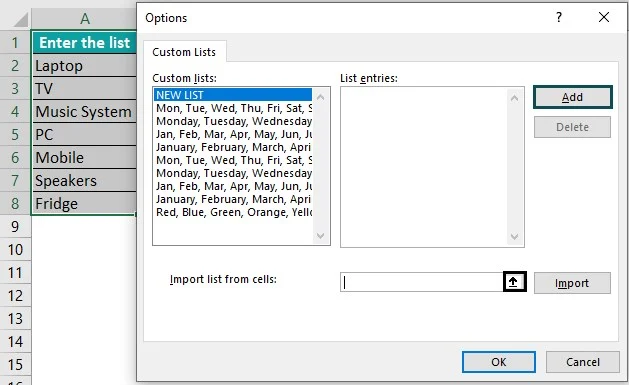
Task: Select row 1 header
Action: 15,42
